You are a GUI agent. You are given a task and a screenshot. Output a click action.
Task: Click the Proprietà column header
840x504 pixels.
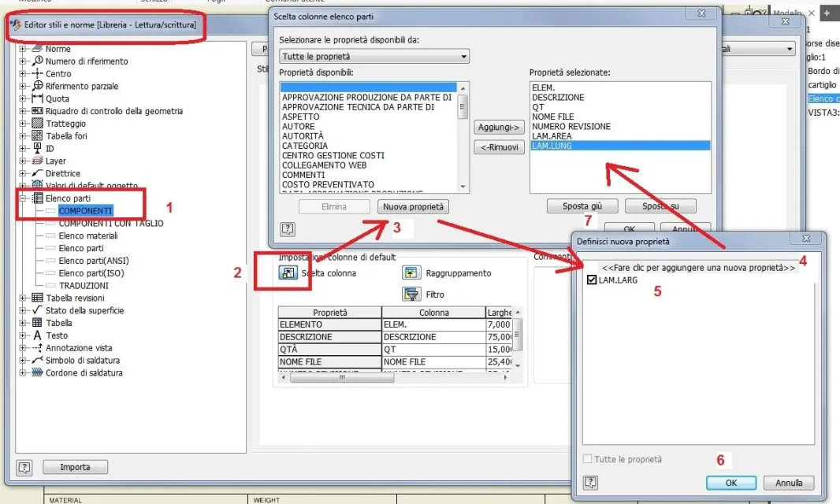pyautogui.click(x=329, y=313)
